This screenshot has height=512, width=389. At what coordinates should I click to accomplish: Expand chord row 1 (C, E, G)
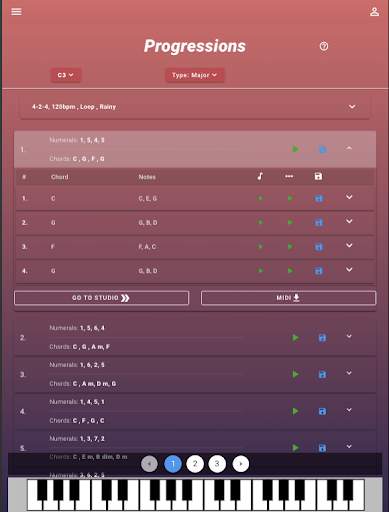[349, 197]
